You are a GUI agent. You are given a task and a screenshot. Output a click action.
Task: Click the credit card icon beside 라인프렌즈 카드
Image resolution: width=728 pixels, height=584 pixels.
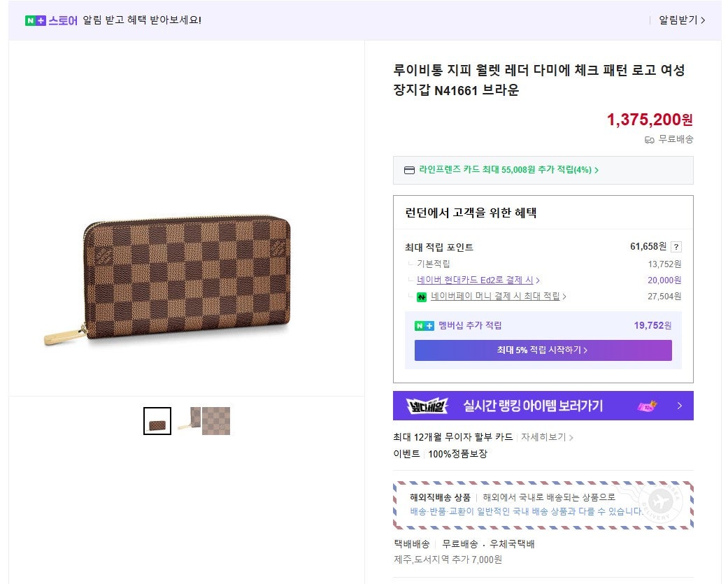click(409, 170)
